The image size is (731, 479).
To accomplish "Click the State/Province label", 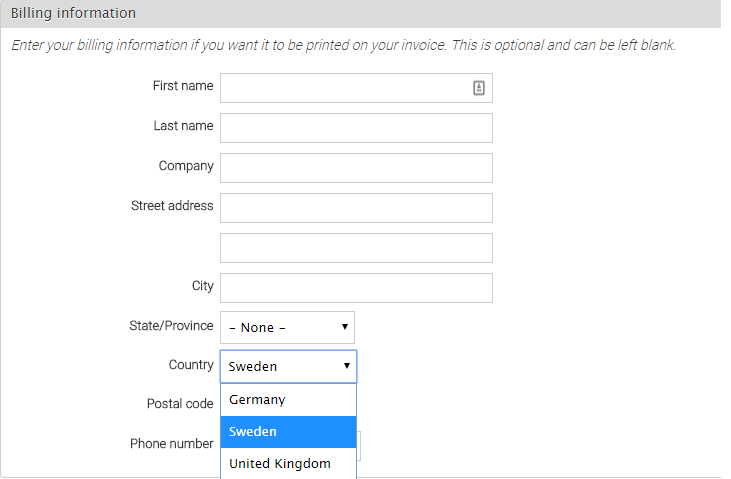I will tap(171, 326).
